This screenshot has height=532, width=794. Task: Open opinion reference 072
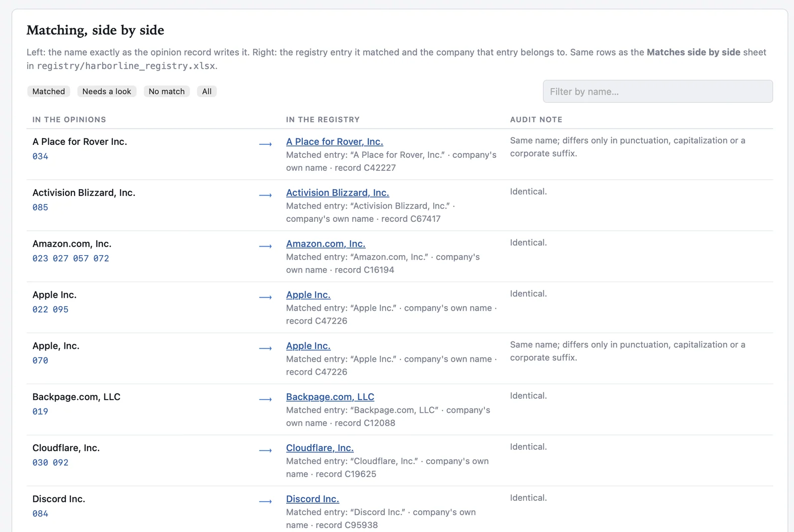(101, 259)
